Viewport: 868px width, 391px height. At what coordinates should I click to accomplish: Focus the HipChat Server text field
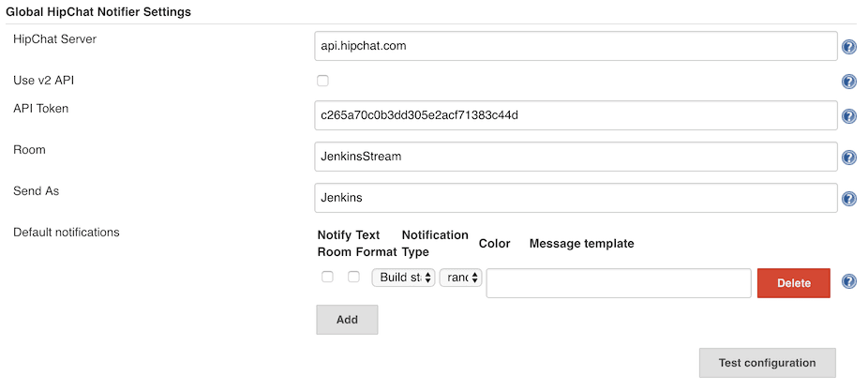[x=576, y=46]
